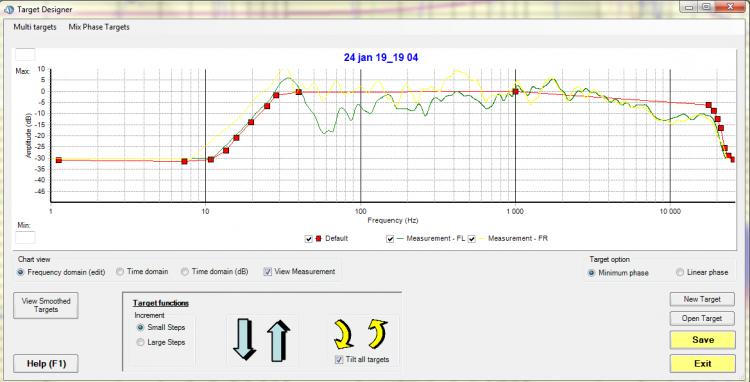The width and height of the screenshot is (750, 382).
Task: Open the Mix Phase Targets menu
Action: click(x=99, y=27)
